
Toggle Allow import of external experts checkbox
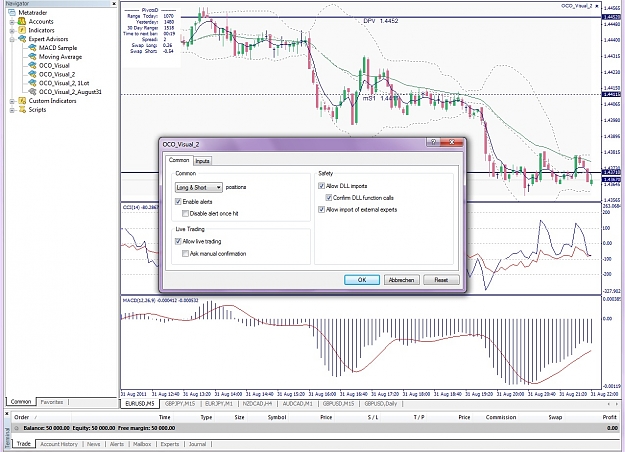point(322,210)
